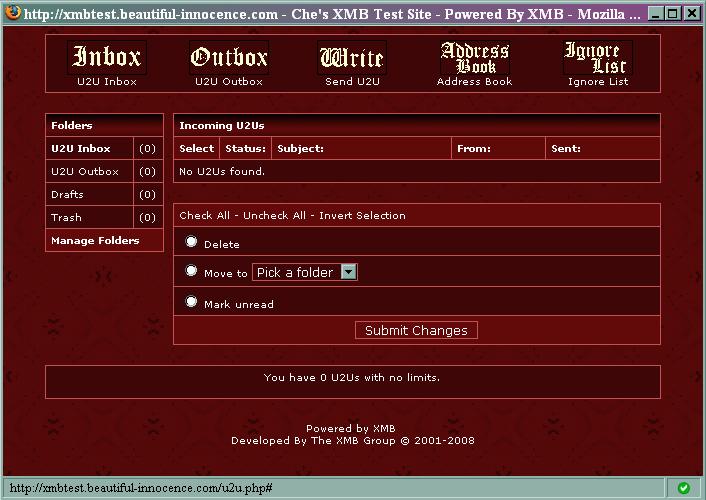
Task: Click the Uncheck All link
Action: pos(274,216)
